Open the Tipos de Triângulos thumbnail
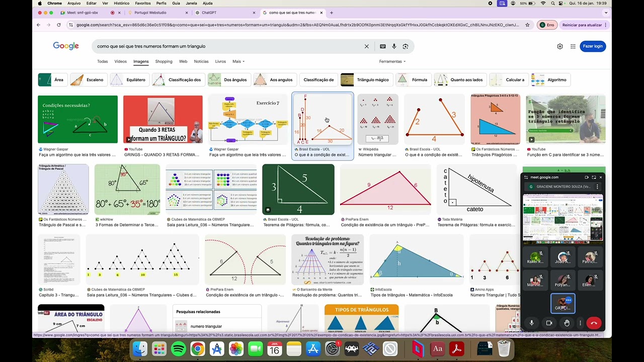The width and height of the screenshot is (644, 362). tap(362, 318)
